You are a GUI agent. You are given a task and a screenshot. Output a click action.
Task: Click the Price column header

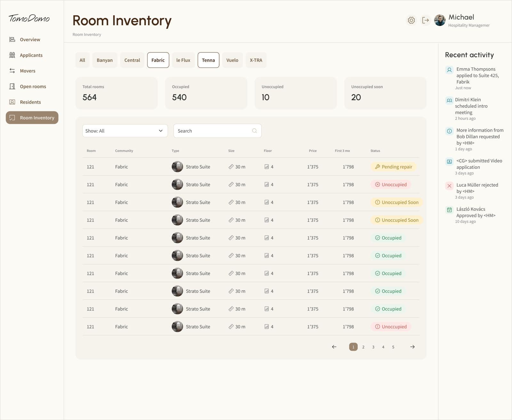click(313, 151)
